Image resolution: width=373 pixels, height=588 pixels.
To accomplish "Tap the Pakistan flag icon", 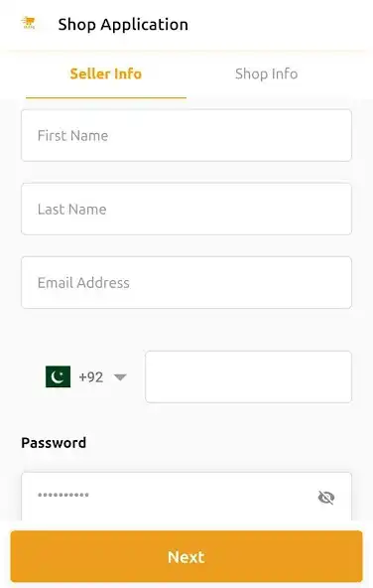I will point(58,376).
